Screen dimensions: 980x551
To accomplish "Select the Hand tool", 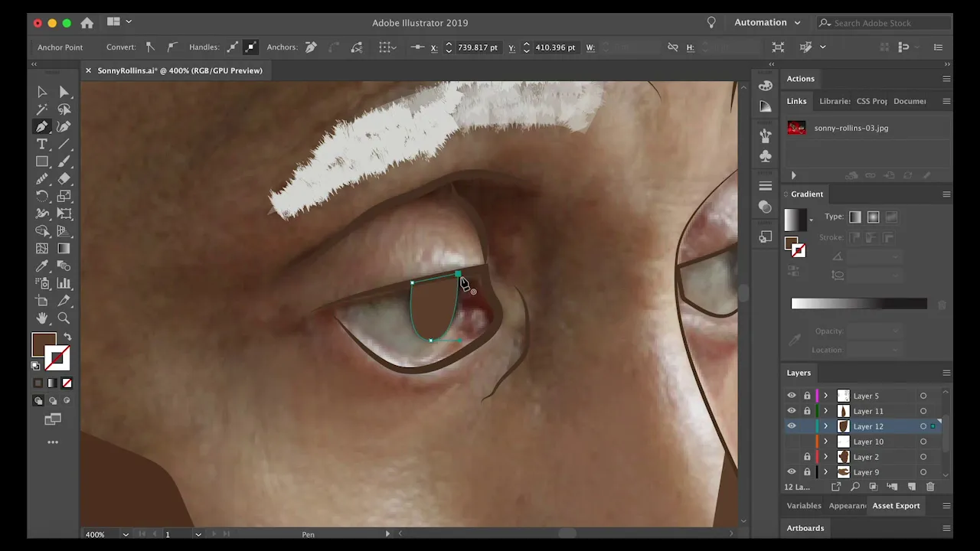I will (x=42, y=318).
